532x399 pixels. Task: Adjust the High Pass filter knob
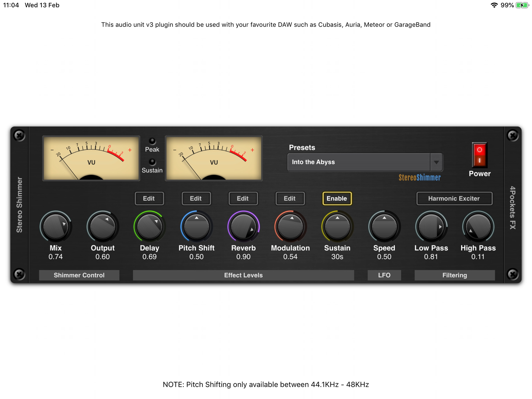pyautogui.click(x=478, y=226)
